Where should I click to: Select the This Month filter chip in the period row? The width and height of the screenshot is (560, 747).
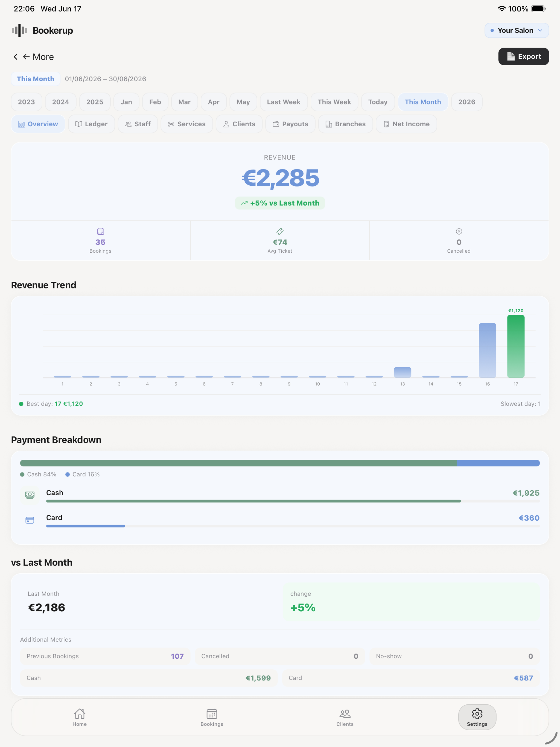(423, 102)
